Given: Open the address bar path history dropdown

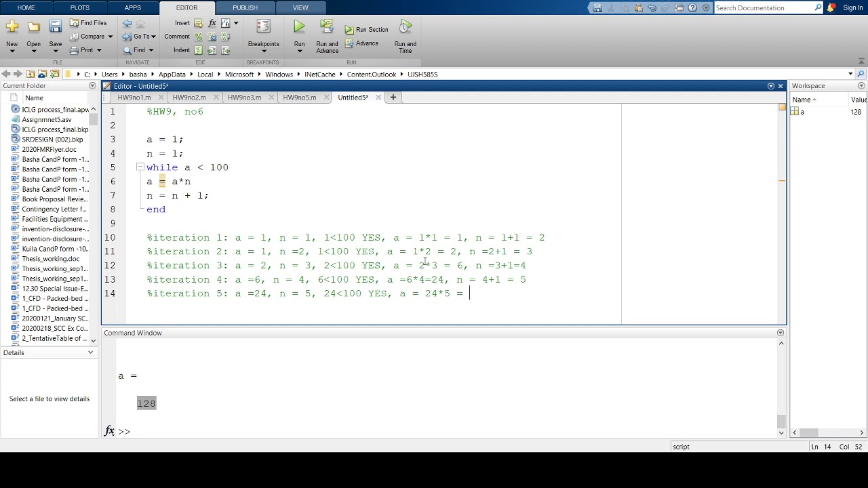Looking at the screenshot, I should coord(850,74).
